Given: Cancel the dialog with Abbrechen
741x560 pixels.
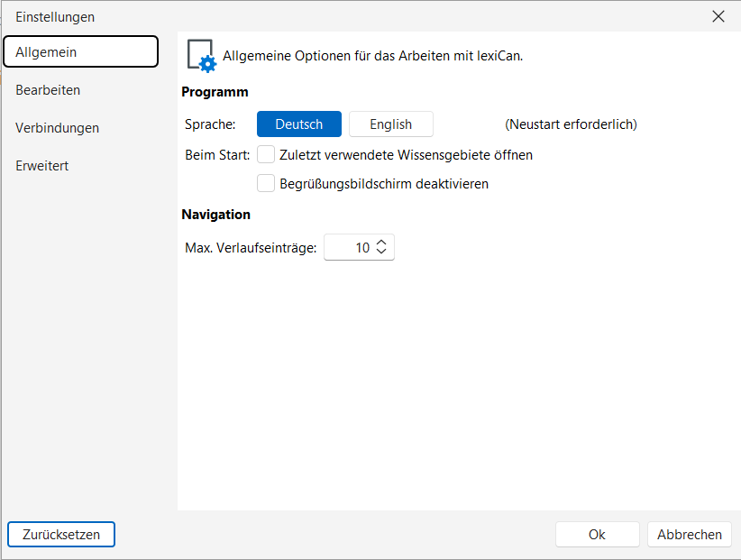Looking at the screenshot, I should point(690,535).
